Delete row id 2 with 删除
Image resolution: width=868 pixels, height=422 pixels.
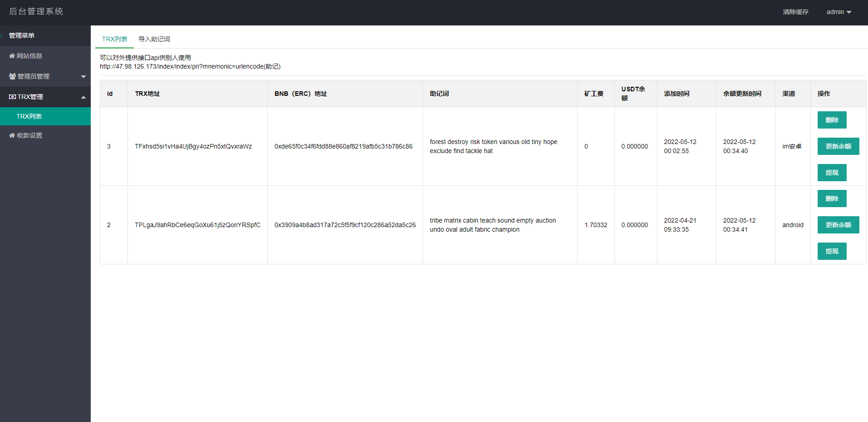832,199
